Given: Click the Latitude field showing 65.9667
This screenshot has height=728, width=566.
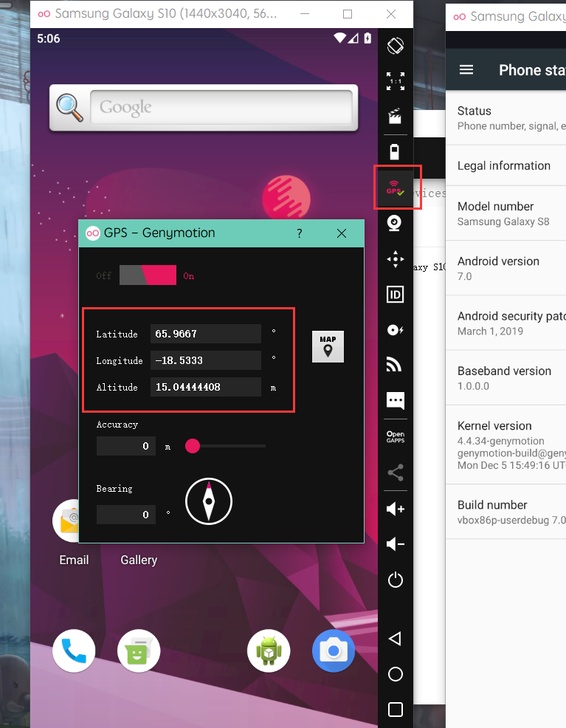Looking at the screenshot, I should coord(206,334).
